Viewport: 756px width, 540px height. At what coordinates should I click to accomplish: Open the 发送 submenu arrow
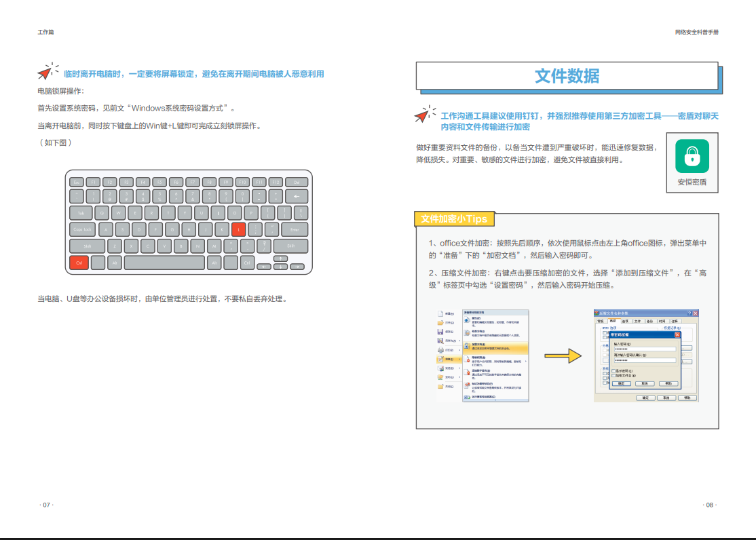[459, 368]
